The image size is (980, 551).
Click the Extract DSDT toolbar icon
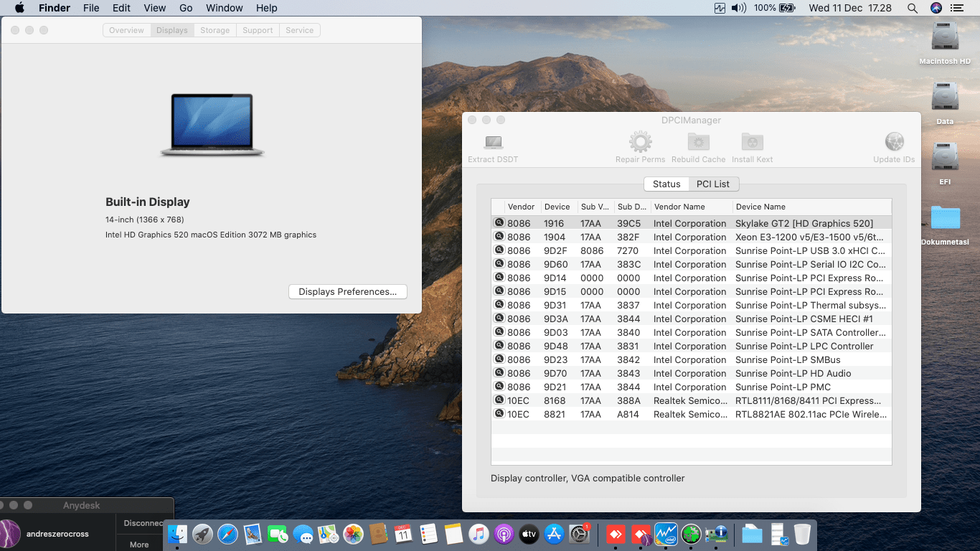coord(493,143)
